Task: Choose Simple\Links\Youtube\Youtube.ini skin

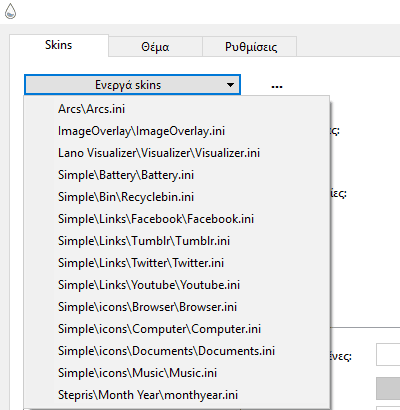Action: (x=177, y=285)
